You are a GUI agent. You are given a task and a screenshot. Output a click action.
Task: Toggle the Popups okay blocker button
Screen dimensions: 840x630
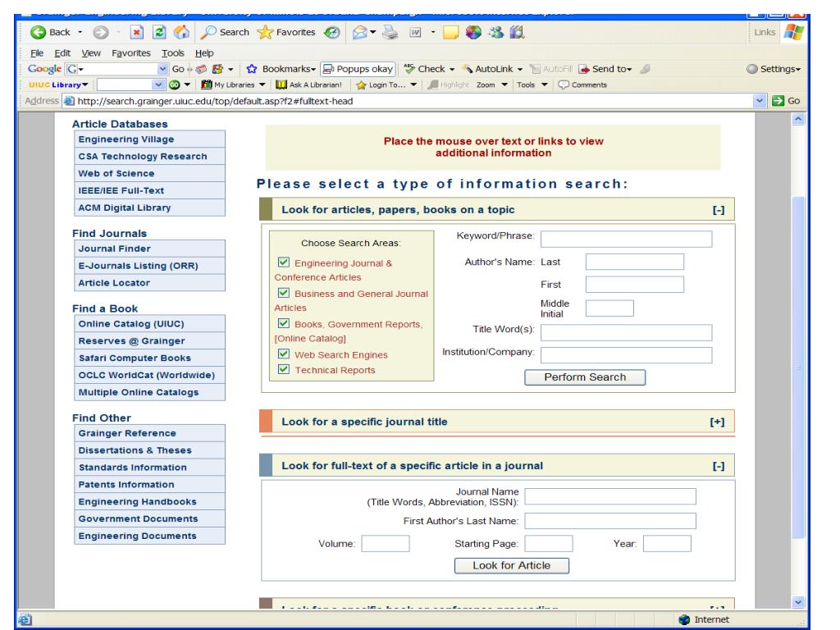[x=358, y=69]
